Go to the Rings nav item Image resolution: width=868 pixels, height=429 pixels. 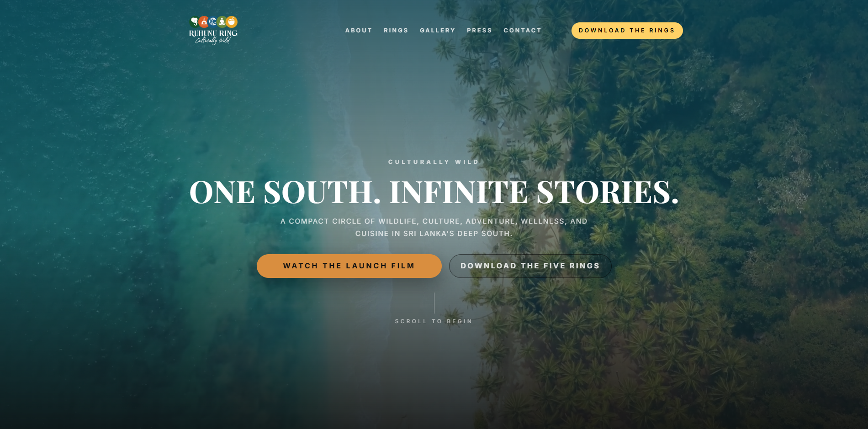396,31
